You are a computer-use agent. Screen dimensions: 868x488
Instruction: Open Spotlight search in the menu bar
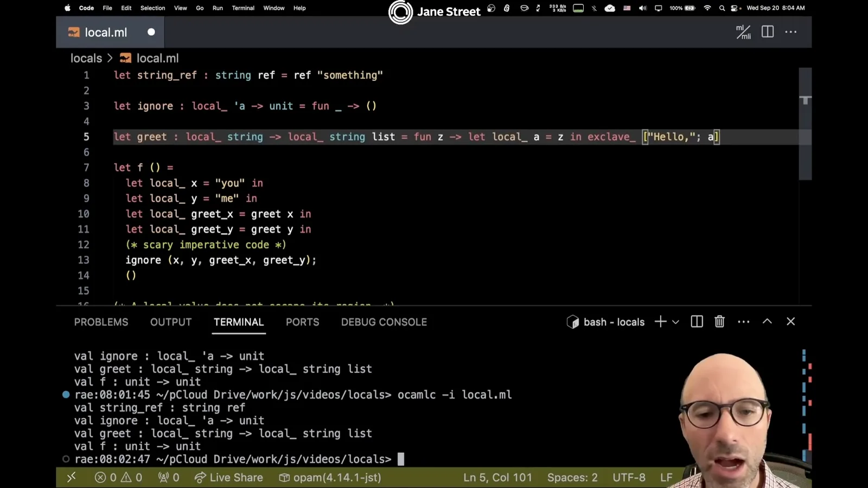tap(722, 8)
